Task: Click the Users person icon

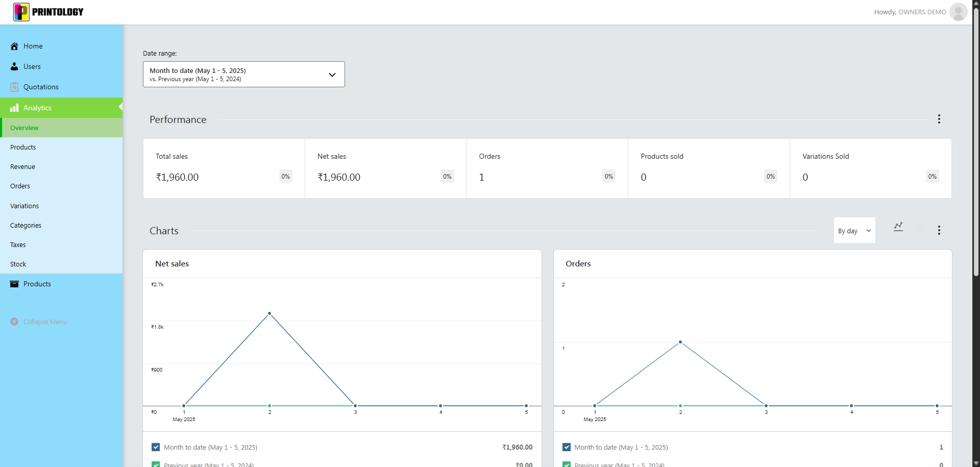Action: [x=14, y=66]
